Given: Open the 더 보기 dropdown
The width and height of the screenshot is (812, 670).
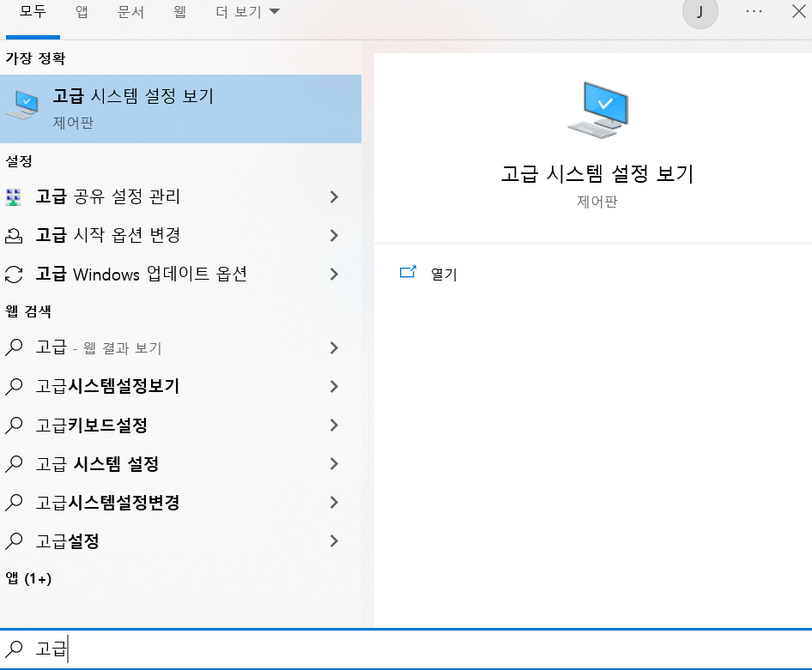Looking at the screenshot, I should (247, 11).
